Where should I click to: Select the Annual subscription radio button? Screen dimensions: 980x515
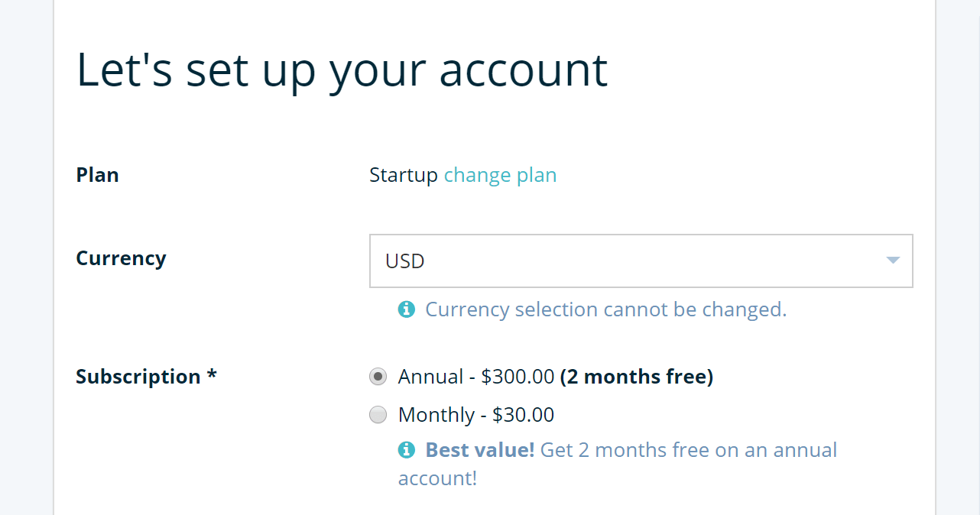pyautogui.click(x=378, y=377)
